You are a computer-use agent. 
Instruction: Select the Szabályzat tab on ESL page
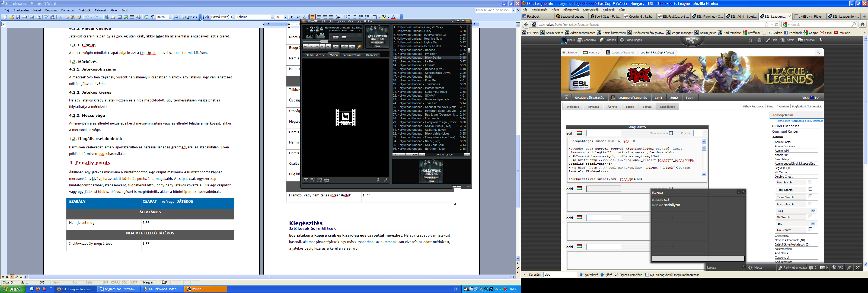pyautogui.click(x=667, y=107)
